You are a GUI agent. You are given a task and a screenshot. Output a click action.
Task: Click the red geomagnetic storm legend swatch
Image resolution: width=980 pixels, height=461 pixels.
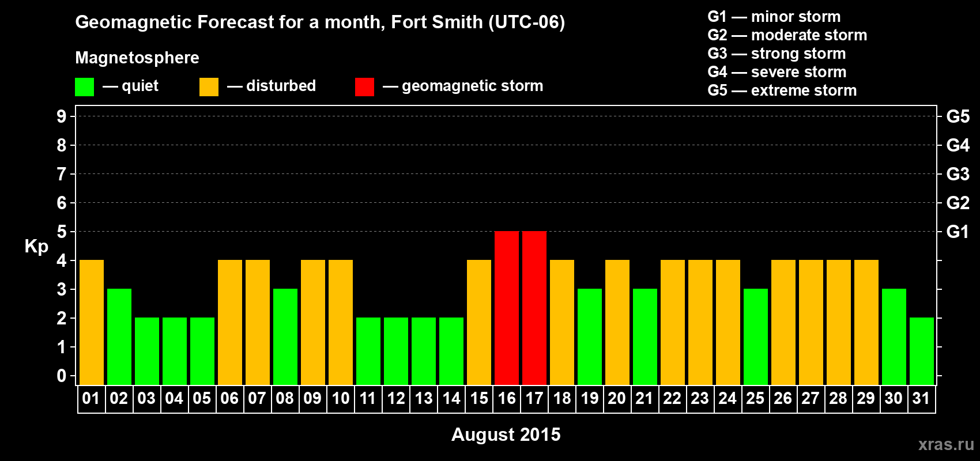point(364,87)
